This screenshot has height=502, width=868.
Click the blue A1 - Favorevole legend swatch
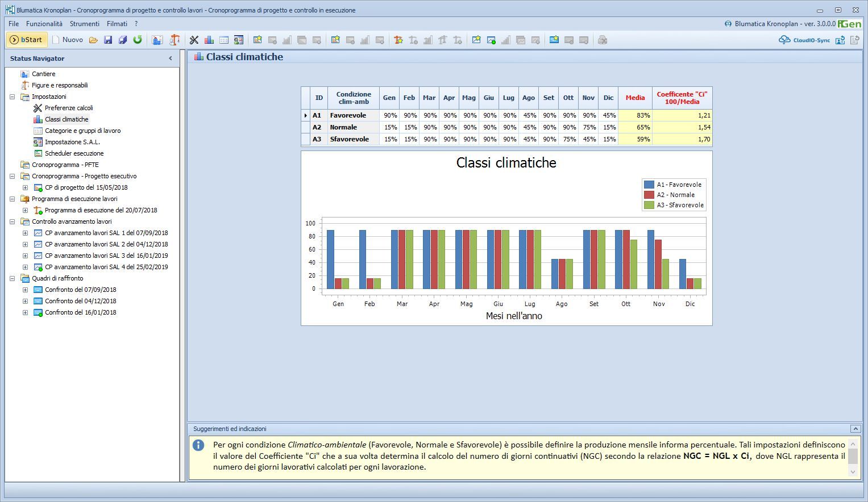(x=649, y=185)
